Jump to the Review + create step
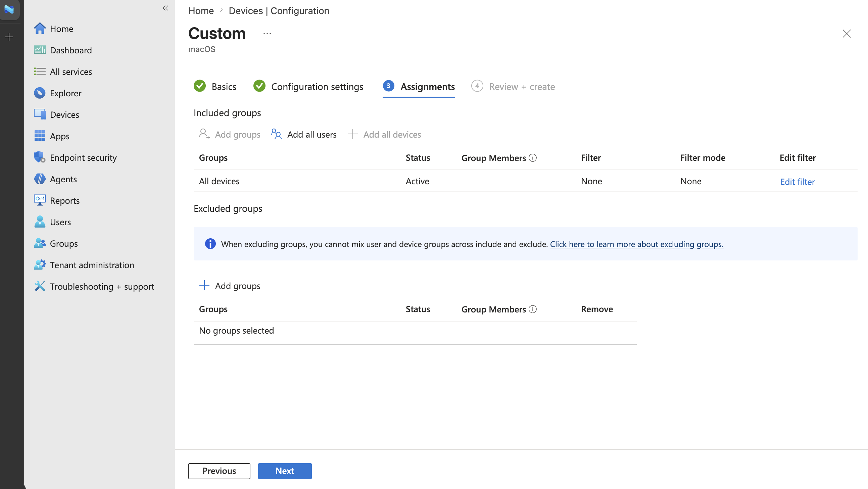The width and height of the screenshot is (868, 489). pyautogui.click(x=513, y=87)
